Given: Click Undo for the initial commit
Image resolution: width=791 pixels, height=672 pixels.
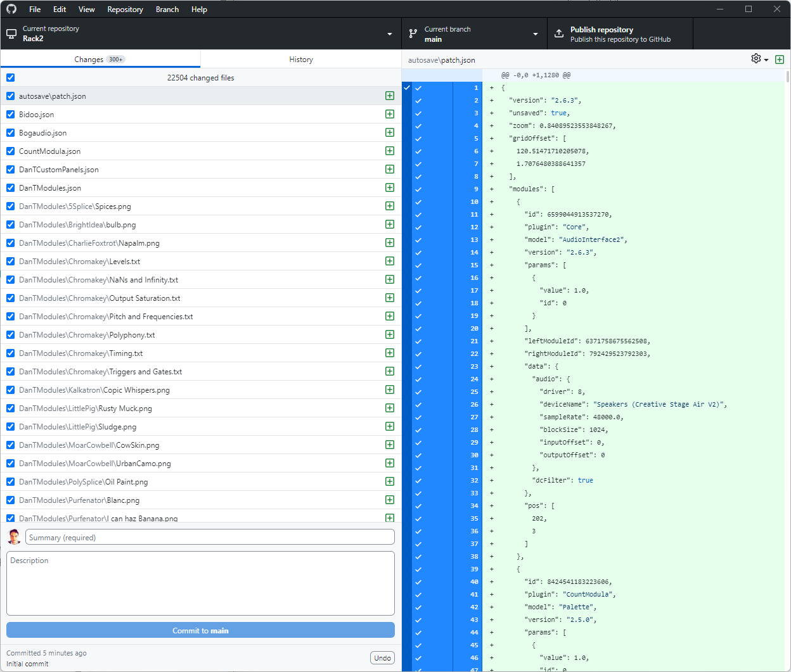Looking at the screenshot, I should pyautogui.click(x=382, y=658).
